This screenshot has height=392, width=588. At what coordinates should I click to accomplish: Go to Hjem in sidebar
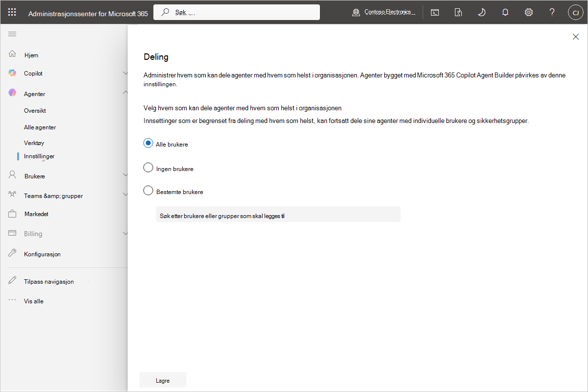click(x=31, y=55)
